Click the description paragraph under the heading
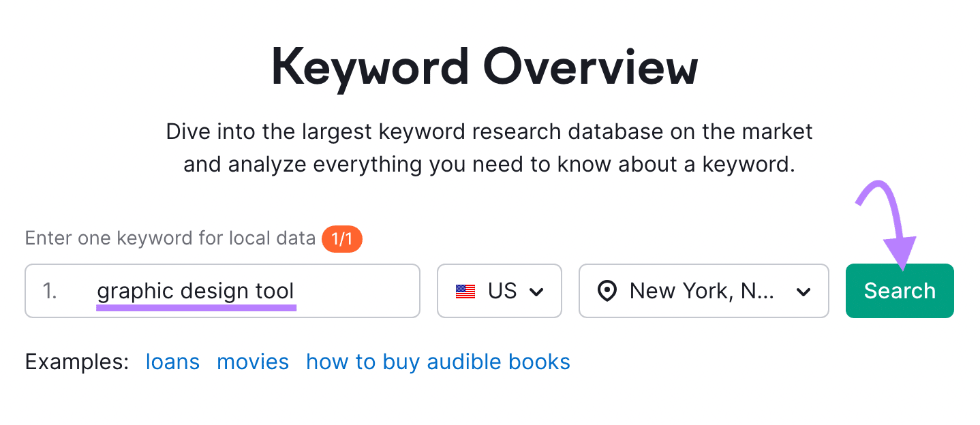The image size is (980, 425). [x=489, y=148]
